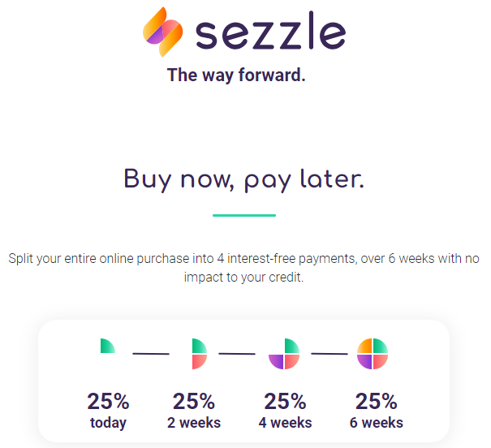Screen dimensions: 491x448
Task: Click 'The way forward.' tagline
Action: click(236, 75)
